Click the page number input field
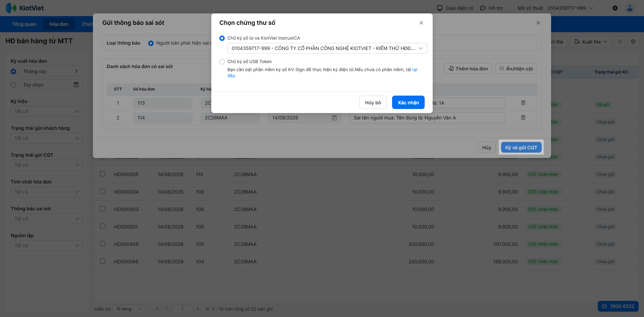This screenshot has height=317, width=644. [182, 309]
